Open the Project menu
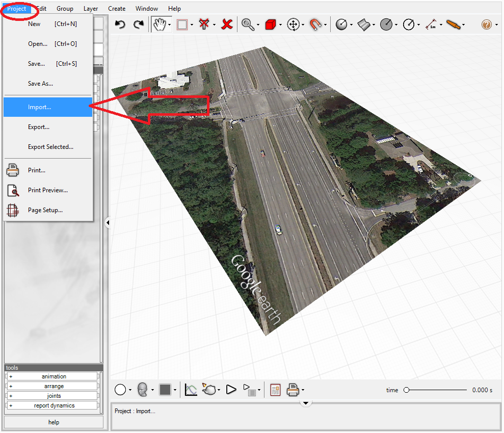Viewport: 504px width, 433px height. pos(16,9)
